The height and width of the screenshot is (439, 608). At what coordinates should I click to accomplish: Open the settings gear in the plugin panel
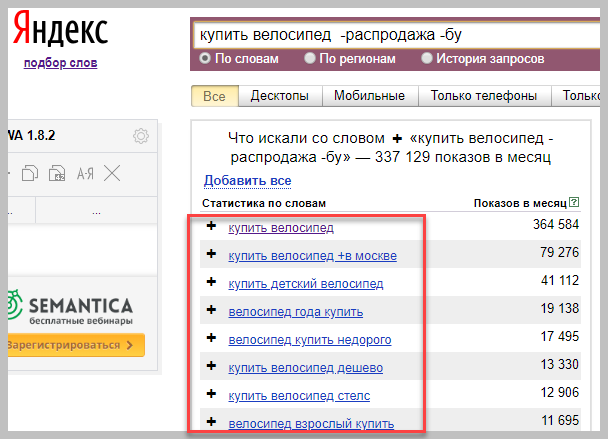pyautogui.click(x=141, y=136)
